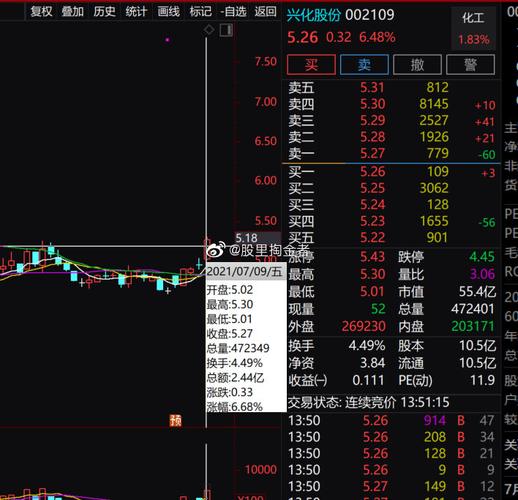Click 市值 value 55.4亿
Screen dimensions: 518x500
pyautogui.click(x=477, y=292)
